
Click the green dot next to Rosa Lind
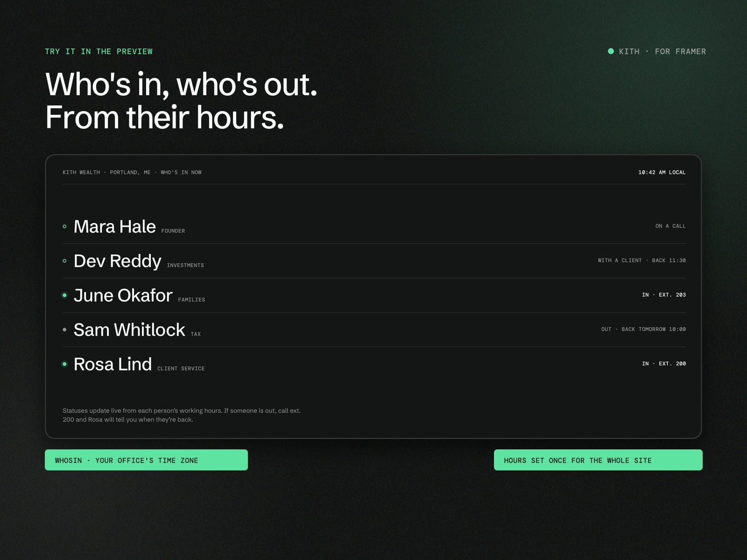(64, 364)
